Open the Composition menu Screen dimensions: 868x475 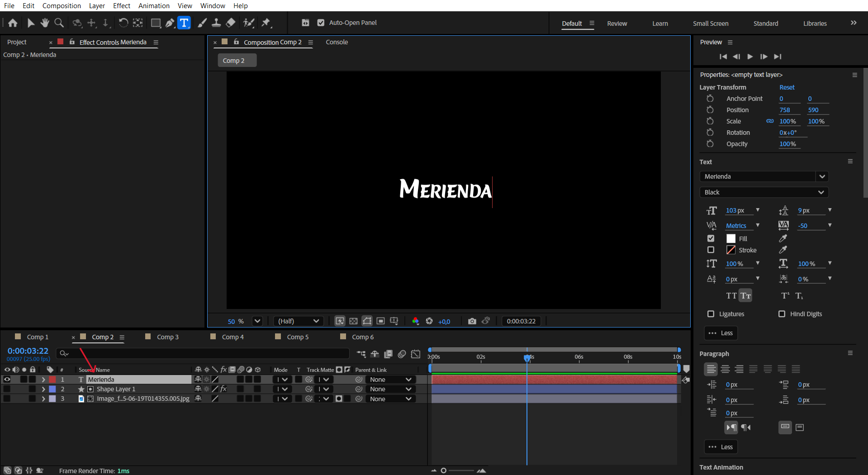coord(62,6)
